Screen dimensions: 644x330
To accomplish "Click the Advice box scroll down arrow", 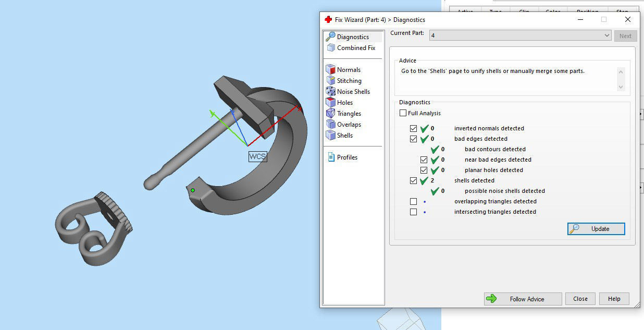I will tap(621, 87).
